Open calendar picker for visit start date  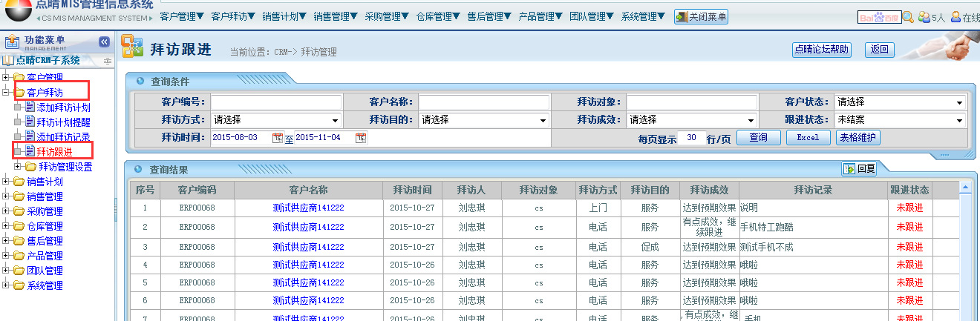[x=278, y=138]
